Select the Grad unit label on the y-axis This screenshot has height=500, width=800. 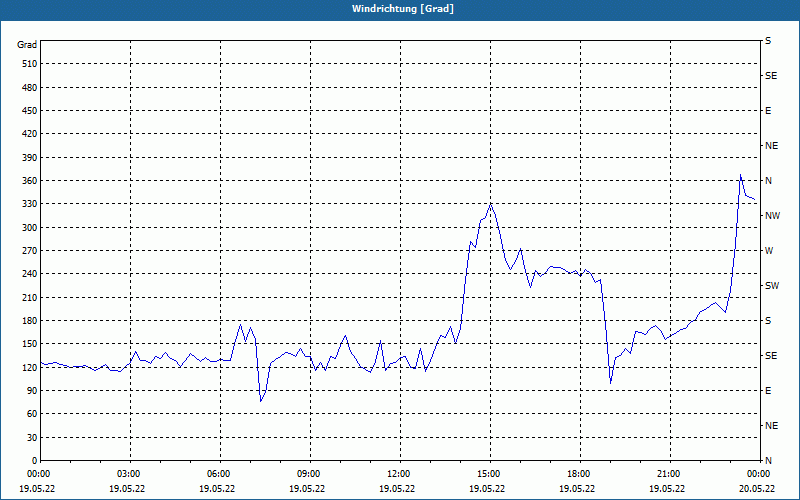[x=27, y=45]
